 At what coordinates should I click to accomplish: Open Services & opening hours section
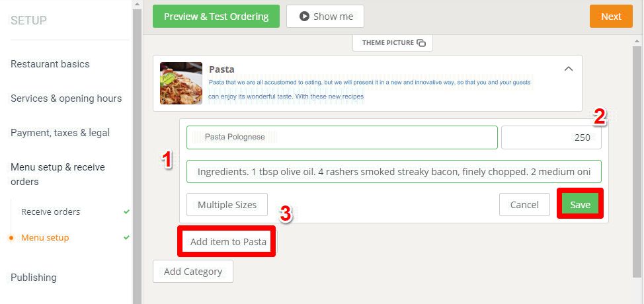[x=66, y=98]
